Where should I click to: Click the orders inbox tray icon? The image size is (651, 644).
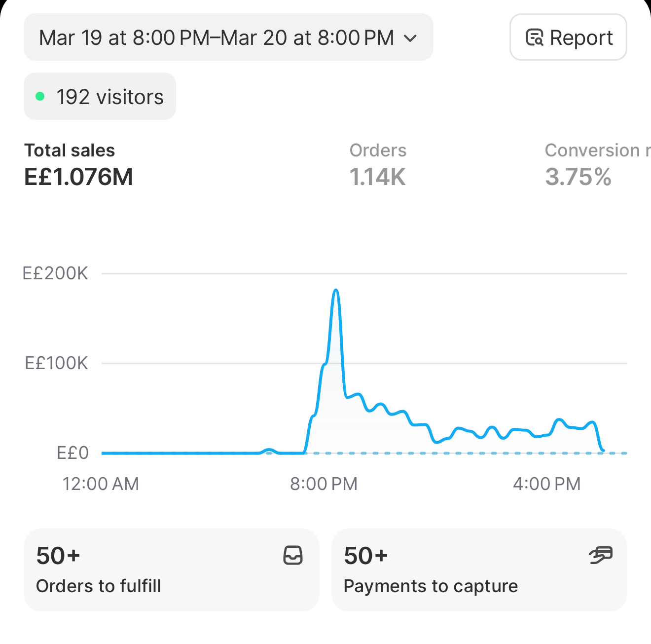pyautogui.click(x=293, y=555)
